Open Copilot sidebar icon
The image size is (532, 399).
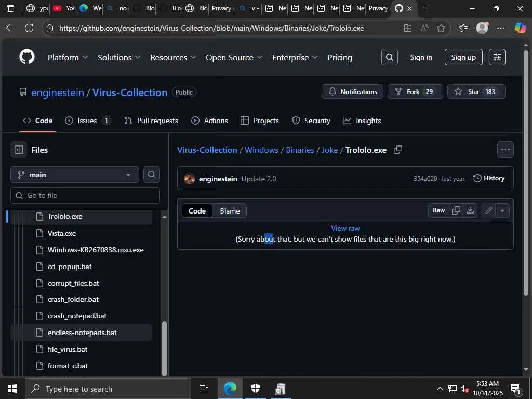pyautogui.click(x=520, y=28)
